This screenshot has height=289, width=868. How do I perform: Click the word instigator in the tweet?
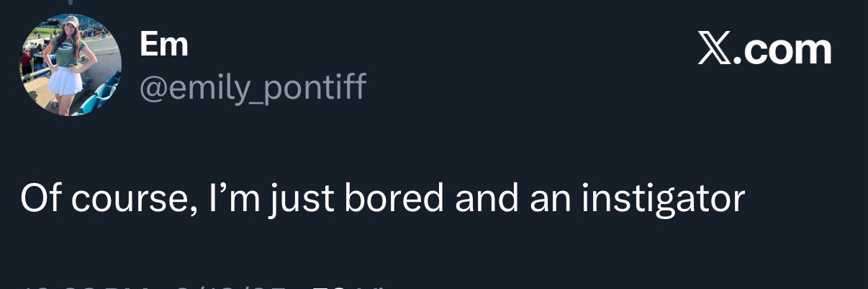click(663, 200)
